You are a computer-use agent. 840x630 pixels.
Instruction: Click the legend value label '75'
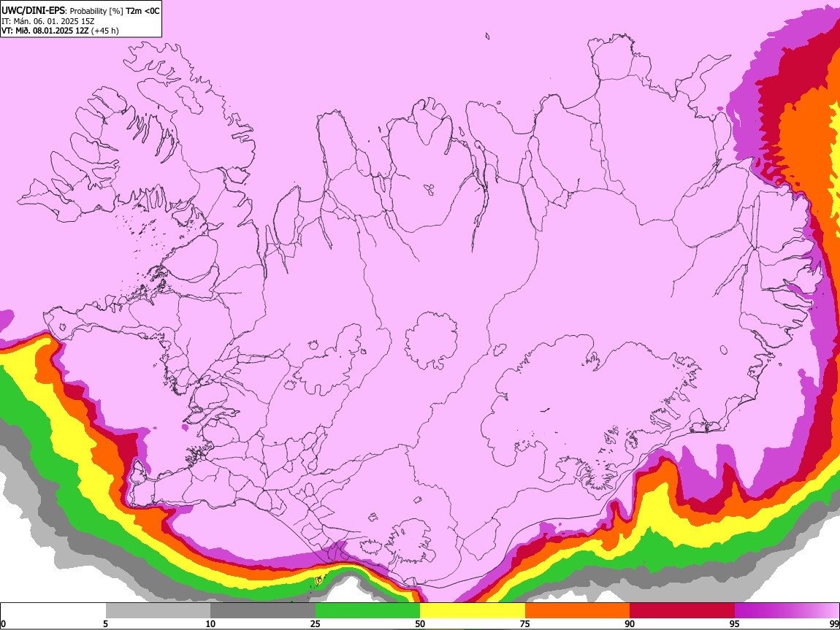pyautogui.click(x=525, y=623)
